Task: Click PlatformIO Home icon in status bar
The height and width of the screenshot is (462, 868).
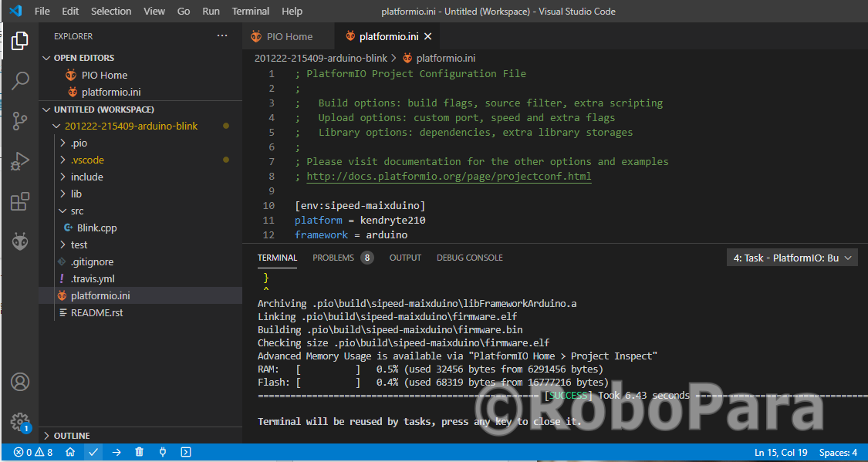Action: click(x=70, y=452)
